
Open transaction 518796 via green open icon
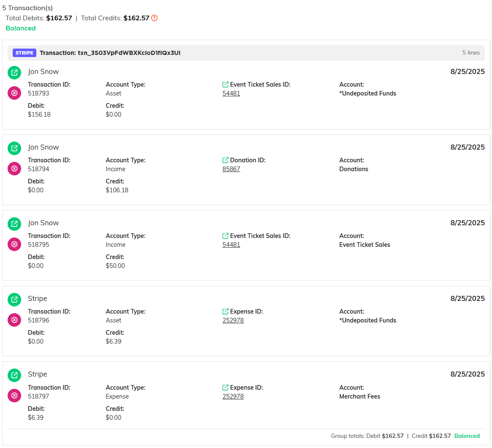(x=14, y=300)
